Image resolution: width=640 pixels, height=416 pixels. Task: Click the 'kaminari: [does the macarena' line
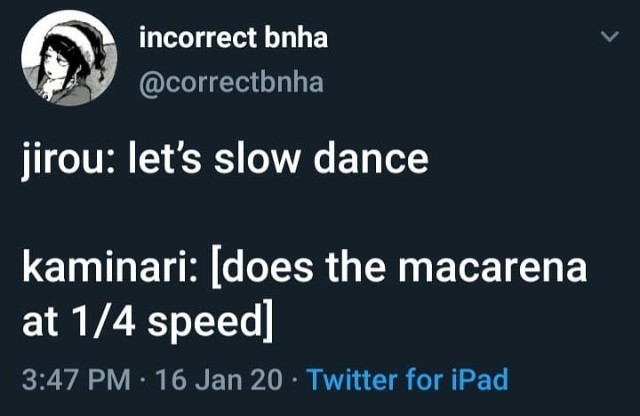(304, 270)
